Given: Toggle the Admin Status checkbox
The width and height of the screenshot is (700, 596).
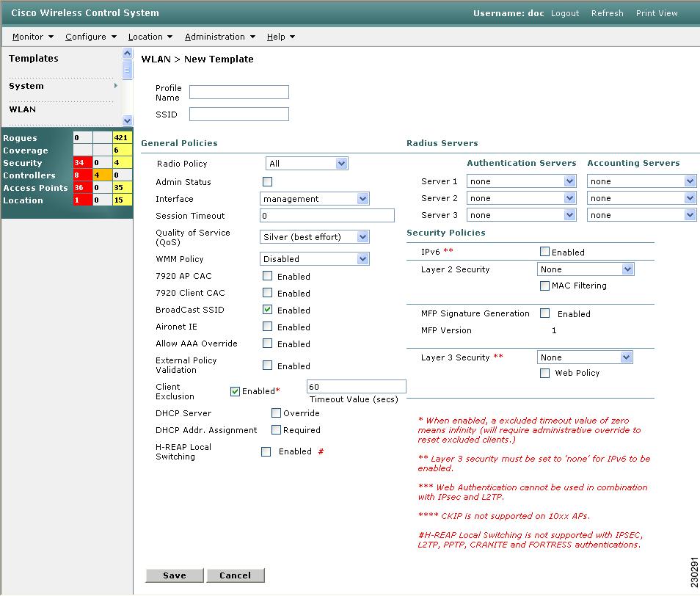Looking at the screenshot, I should (267, 182).
